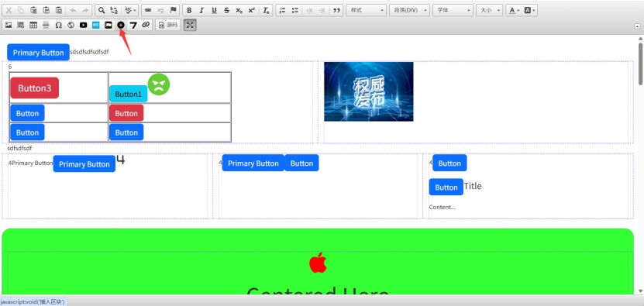The width and height of the screenshot is (644, 306).
Task: Insert an anchor with the flag icon
Action: tap(173, 10)
